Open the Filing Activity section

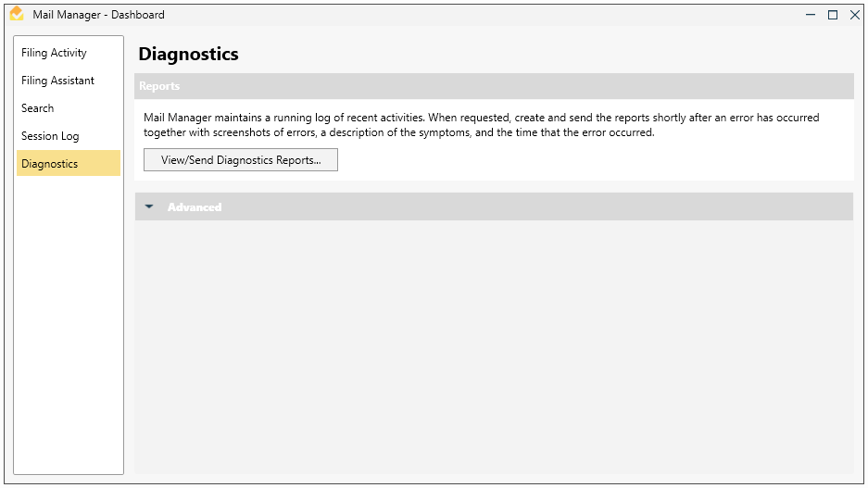tap(54, 53)
